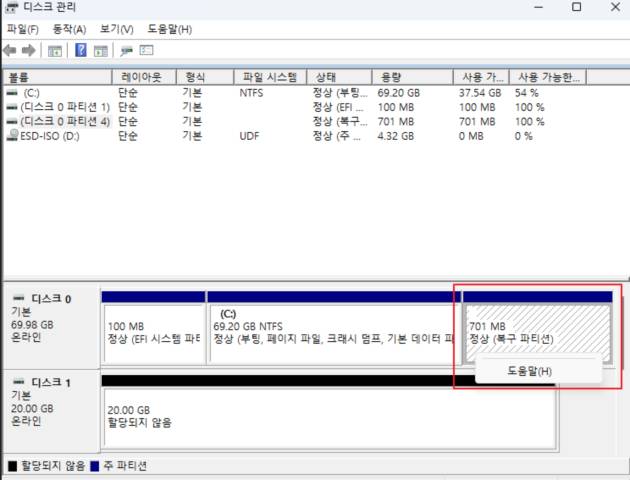Open the 도움말(H) menu in menu bar

pos(169,29)
